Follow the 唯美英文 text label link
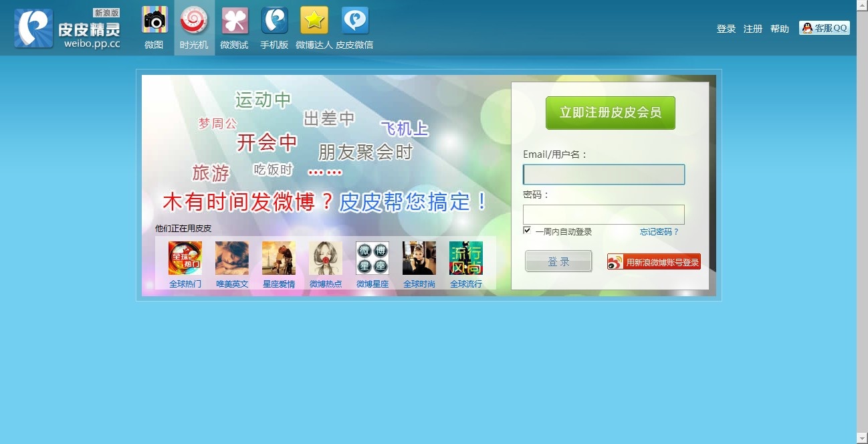 (x=232, y=284)
